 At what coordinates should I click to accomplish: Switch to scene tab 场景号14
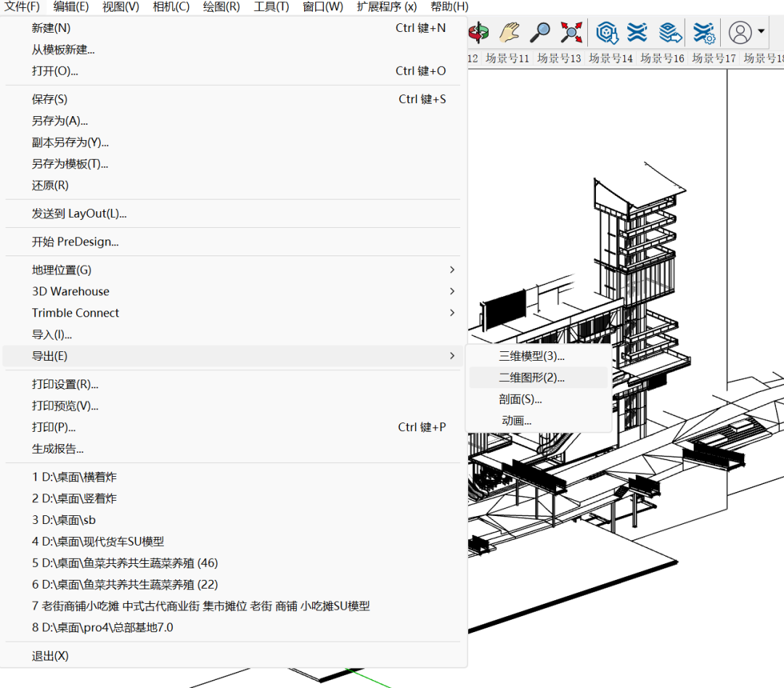(611, 59)
